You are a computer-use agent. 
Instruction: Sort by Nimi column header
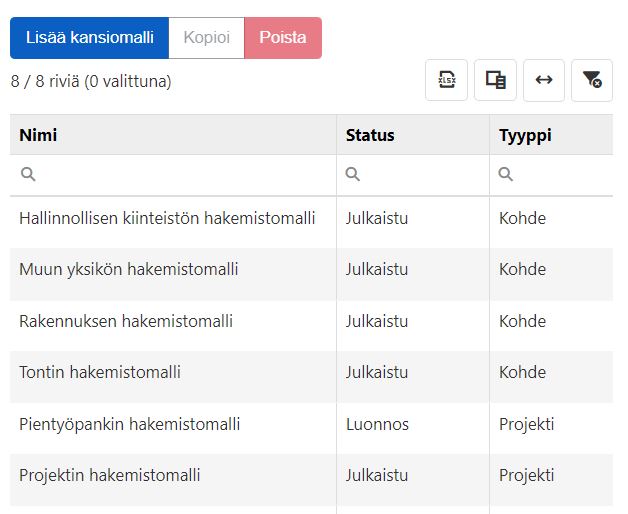click(x=173, y=135)
